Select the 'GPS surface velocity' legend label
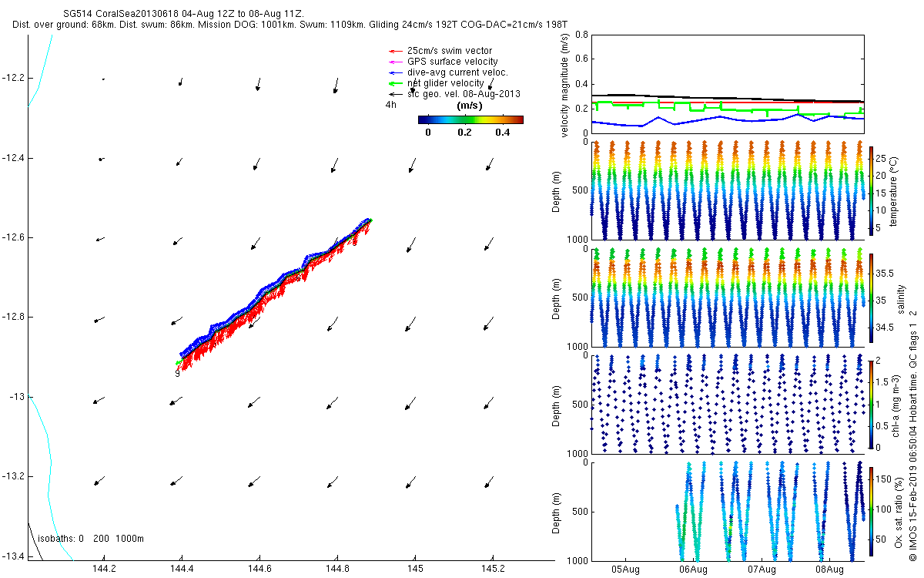Screen dimensions: 924x578 tap(452, 62)
